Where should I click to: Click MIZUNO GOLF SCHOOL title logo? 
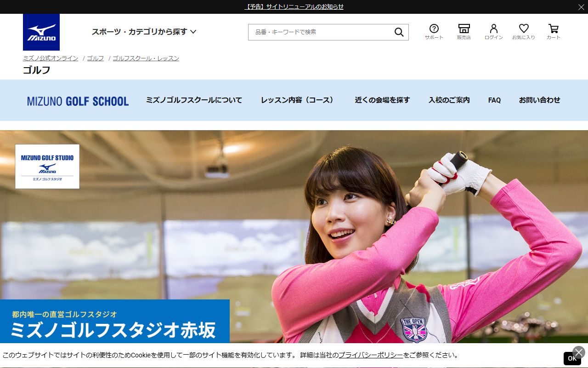click(78, 101)
